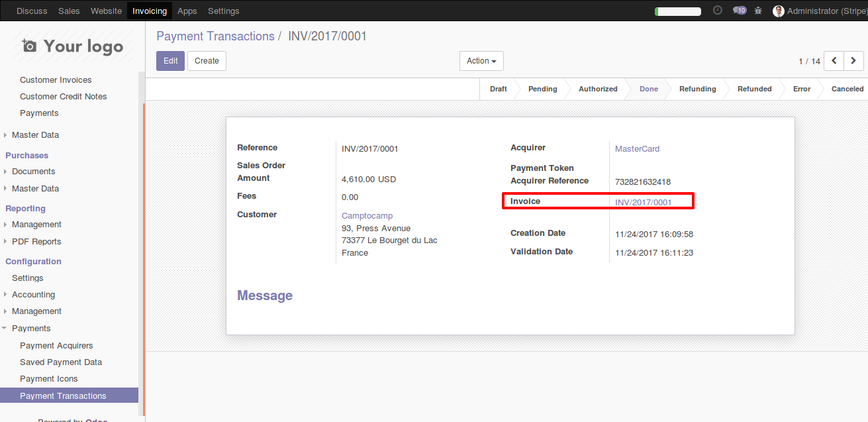Select the Refunded status stage
This screenshot has width=868, height=422.
tap(755, 89)
